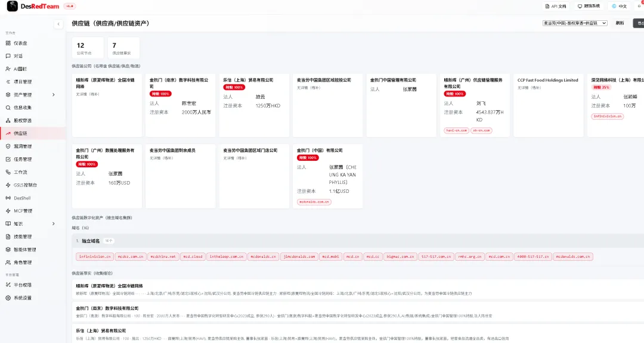Select the AI围栏 sidebar icon
This screenshot has width=644, height=343.
8,69
